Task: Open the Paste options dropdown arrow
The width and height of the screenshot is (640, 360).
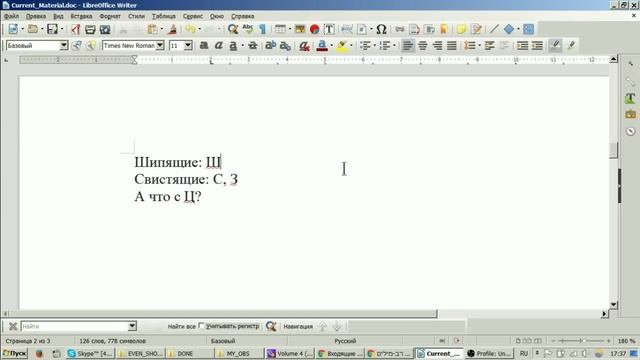Action: click(x=162, y=29)
